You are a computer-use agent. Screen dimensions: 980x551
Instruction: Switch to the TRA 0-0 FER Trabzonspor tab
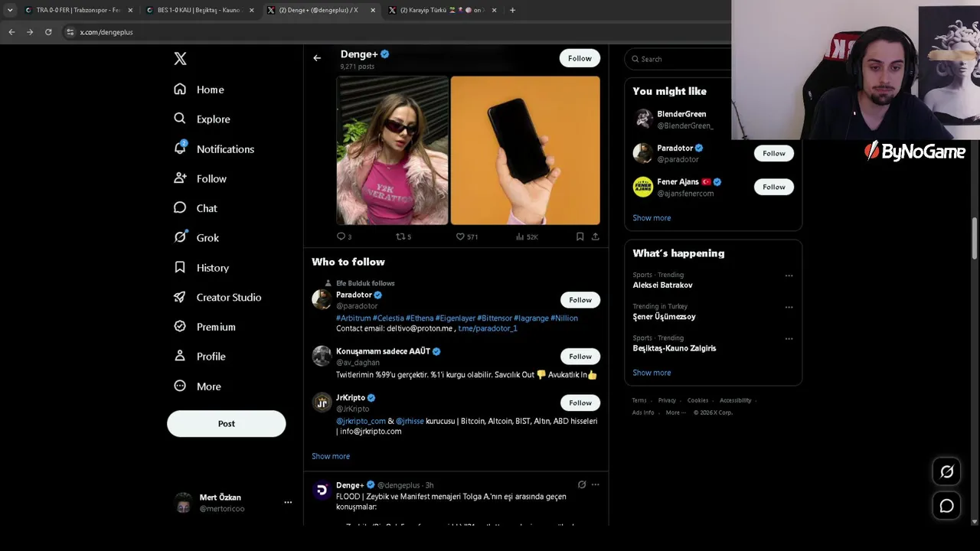point(77,10)
